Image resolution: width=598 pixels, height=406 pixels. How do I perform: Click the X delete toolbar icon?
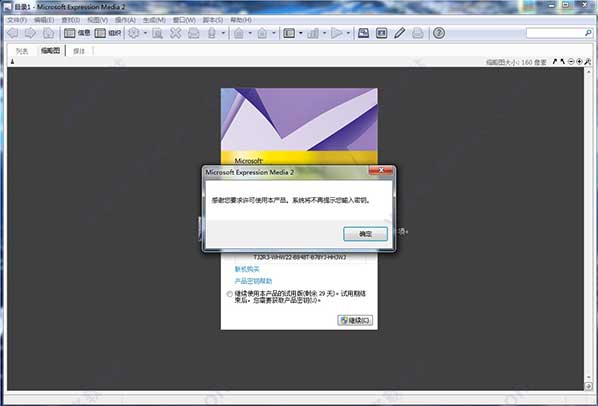pyautogui.click(x=175, y=33)
